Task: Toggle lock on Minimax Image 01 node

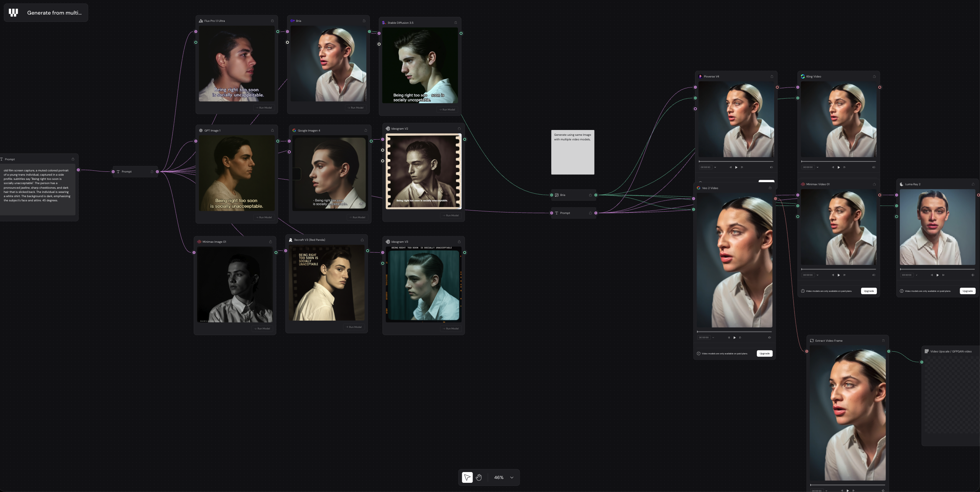Action: tap(270, 242)
